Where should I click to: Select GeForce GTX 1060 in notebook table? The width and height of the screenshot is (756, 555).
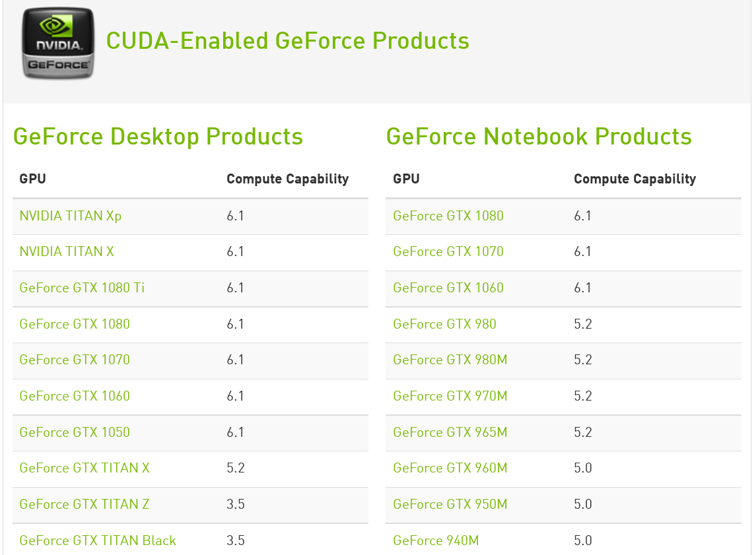click(448, 288)
